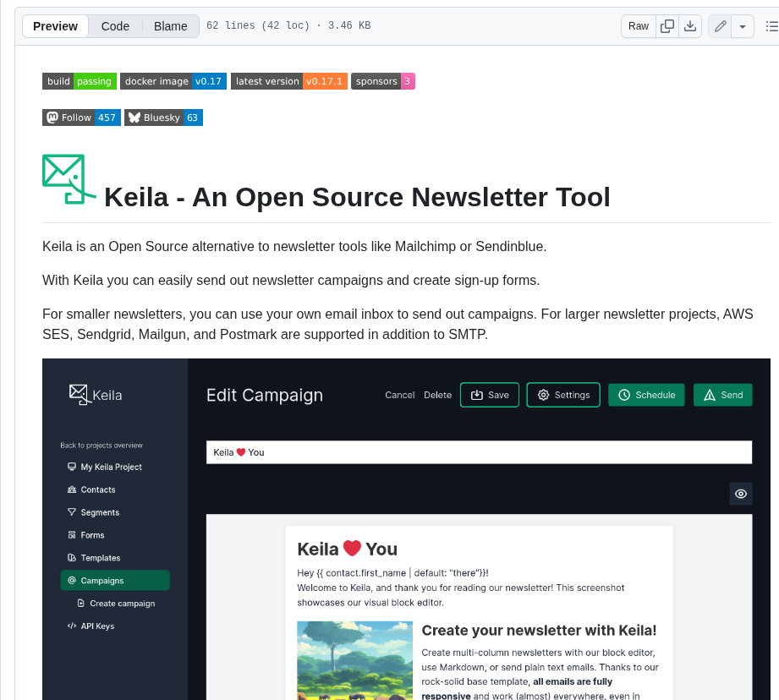Open Contacts in the Keila sidebar
Screen dimensions: 779x700
(x=91, y=489)
